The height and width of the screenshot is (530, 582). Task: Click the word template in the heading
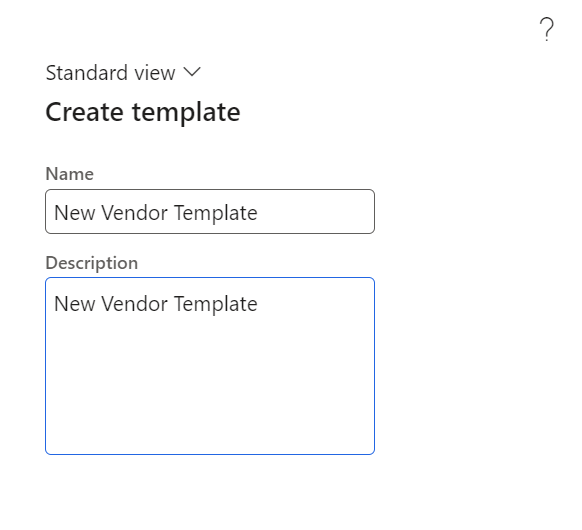click(x=186, y=113)
